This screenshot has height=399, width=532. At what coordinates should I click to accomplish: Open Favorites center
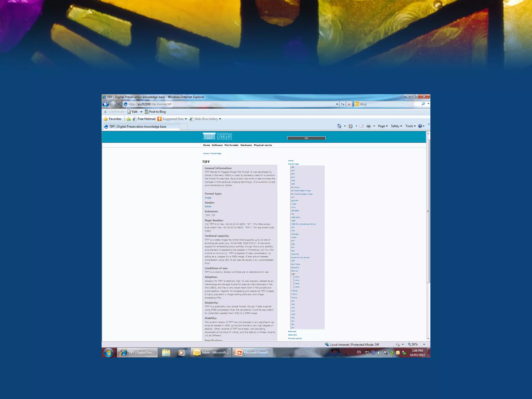click(x=113, y=119)
